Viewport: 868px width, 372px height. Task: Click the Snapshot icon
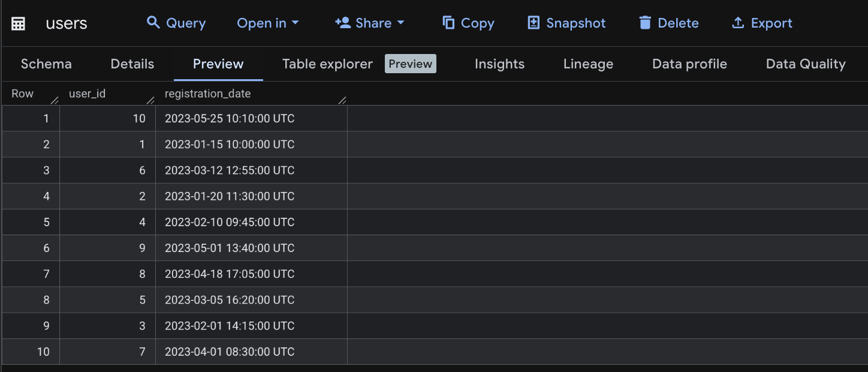point(534,23)
